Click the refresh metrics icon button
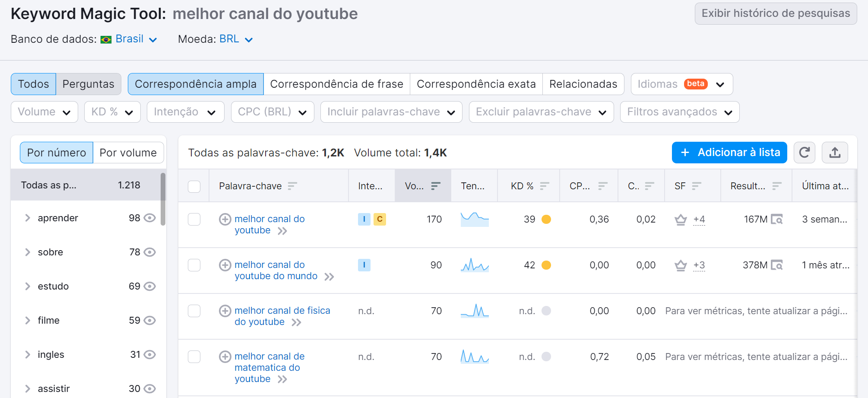The image size is (868, 398). (x=804, y=153)
